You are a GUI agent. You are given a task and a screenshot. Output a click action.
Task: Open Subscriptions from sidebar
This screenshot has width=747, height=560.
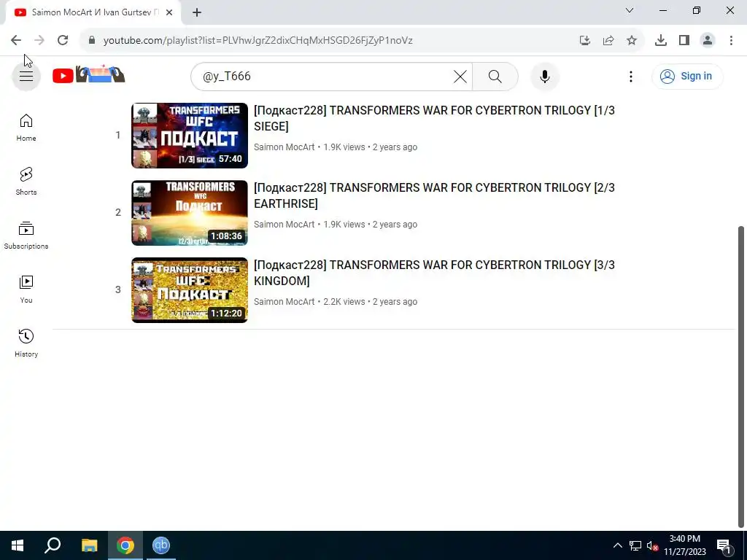point(26,236)
